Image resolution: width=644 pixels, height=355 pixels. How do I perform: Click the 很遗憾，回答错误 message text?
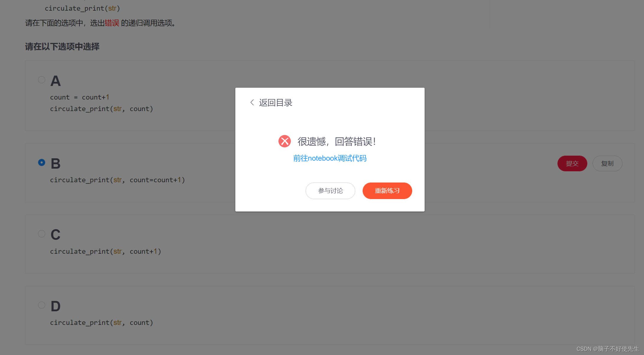pyautogui.click(x=336, y=141)
